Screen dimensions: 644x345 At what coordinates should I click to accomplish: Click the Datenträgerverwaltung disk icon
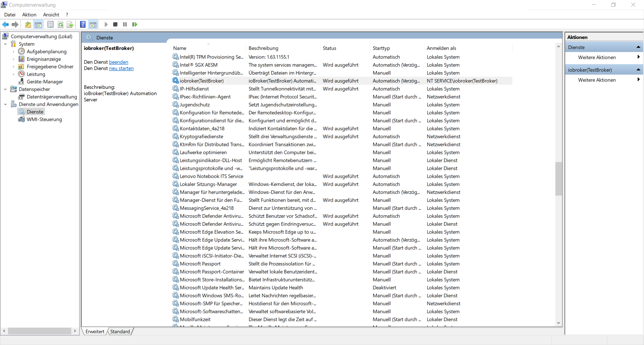pyautogui.click(x=21, y=97)
